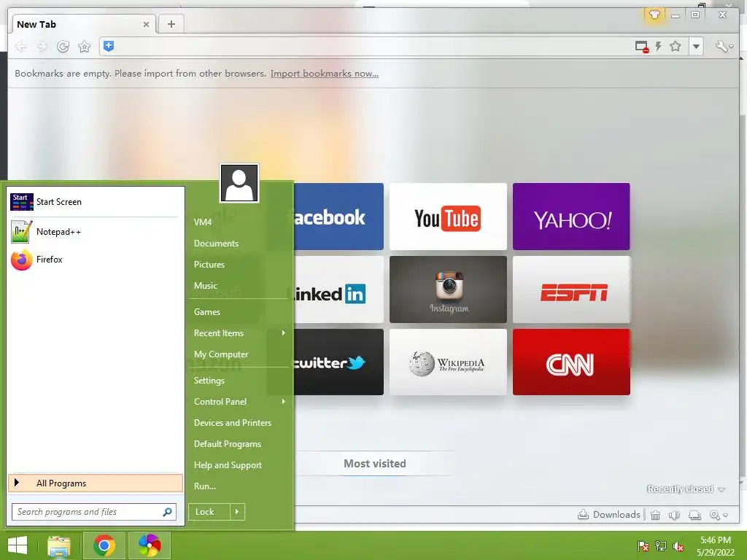
Task: Open Documents from start menu
Action: click(x=216, y=244)
